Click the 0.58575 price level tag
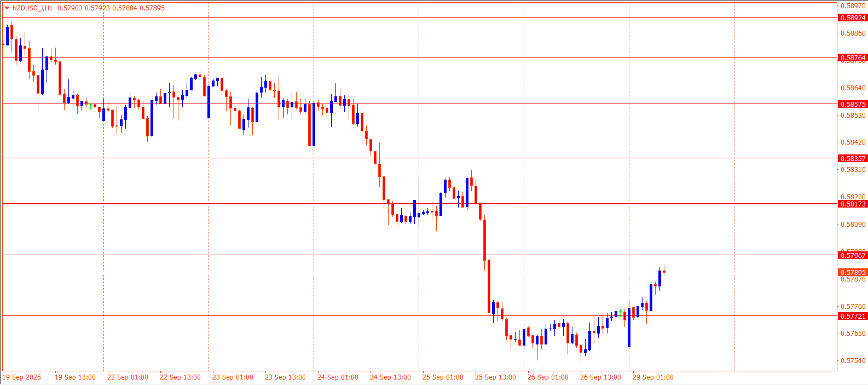 point(853,105)
